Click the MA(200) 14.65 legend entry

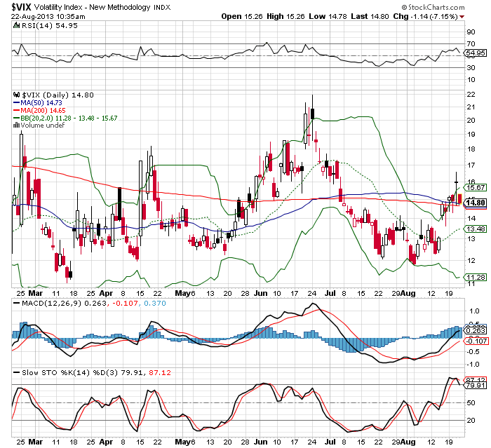click(43, 110)
